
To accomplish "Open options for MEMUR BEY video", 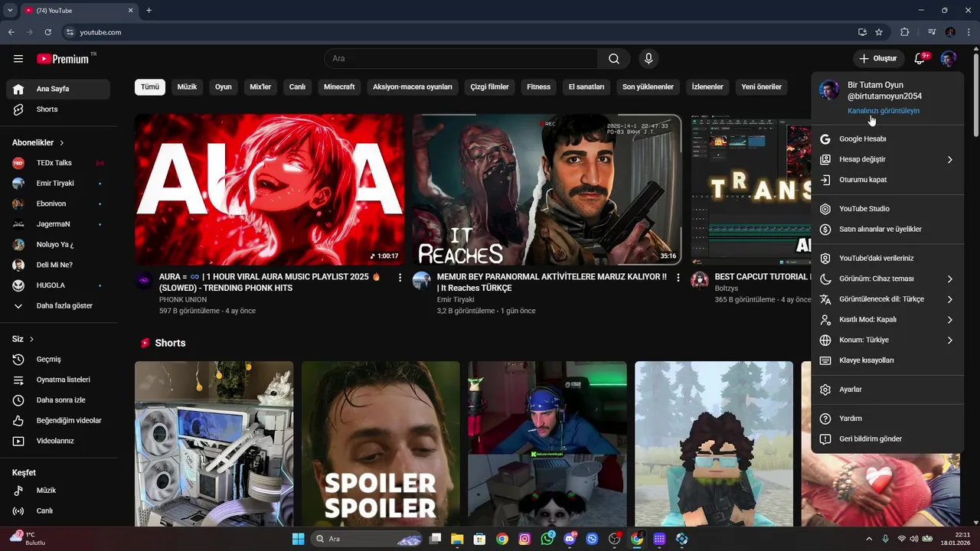I will tap(678, 278).
